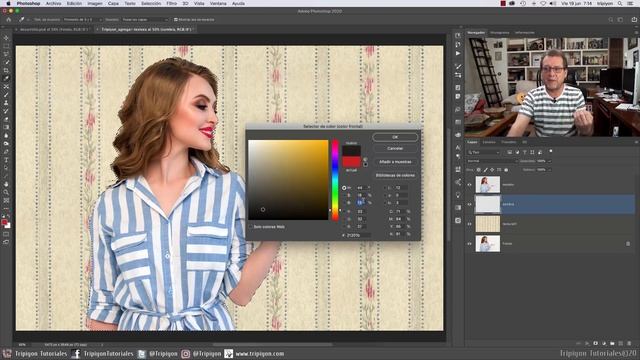Click the lock image pixels brush icon

(x=486, y=170)
